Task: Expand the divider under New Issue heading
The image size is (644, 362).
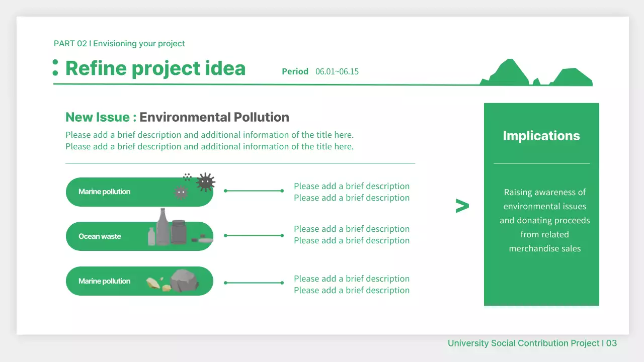Action: pos(240,162)
